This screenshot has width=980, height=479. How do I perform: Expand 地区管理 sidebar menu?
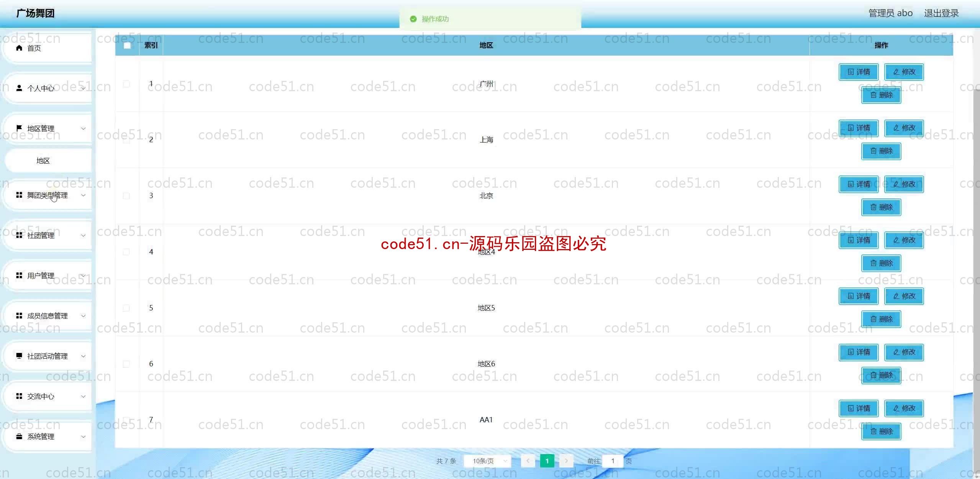tap(47, 128)
